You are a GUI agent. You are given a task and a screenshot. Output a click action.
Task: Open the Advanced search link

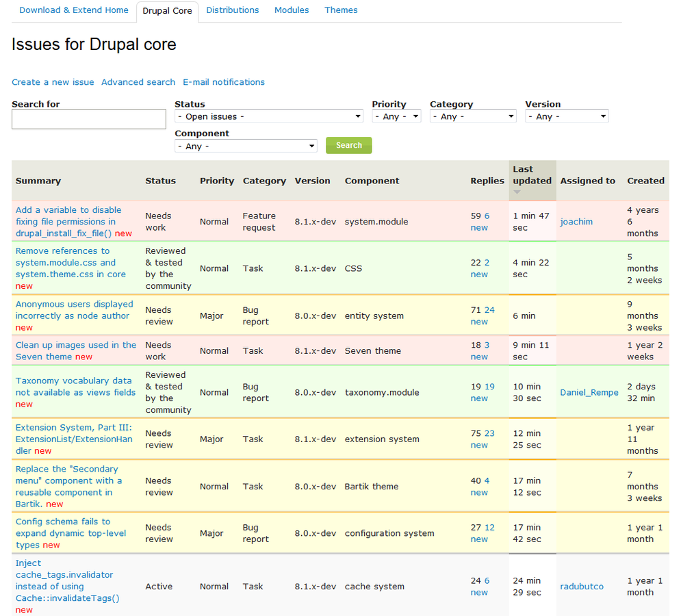click(138, 82)
